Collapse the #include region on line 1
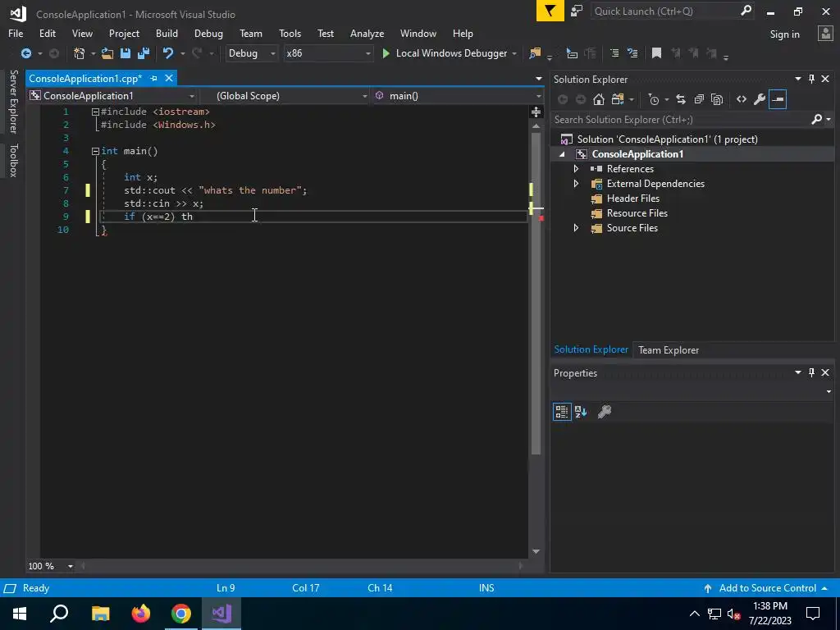This screenshot has width=840, height=630. coord(95,112)
